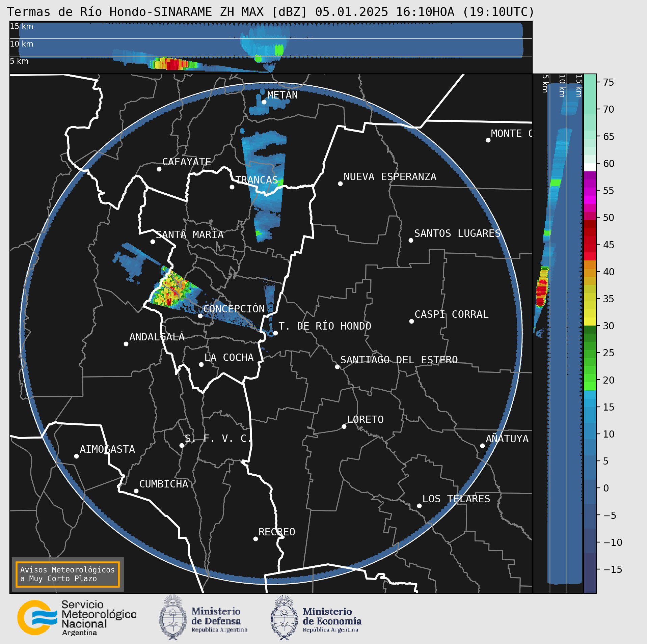Click the SANTIAGO DEL ESTERO marker dot
The width and height of the screenshot is (647, 644).
point(337,367)
